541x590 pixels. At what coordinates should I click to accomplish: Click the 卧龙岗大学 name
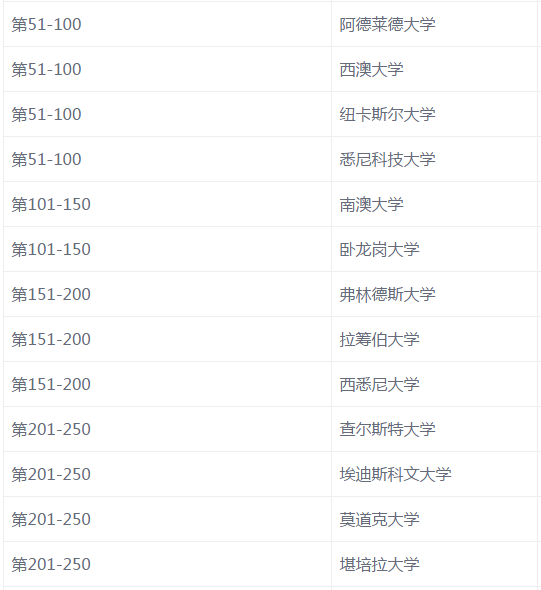[379, 249]
